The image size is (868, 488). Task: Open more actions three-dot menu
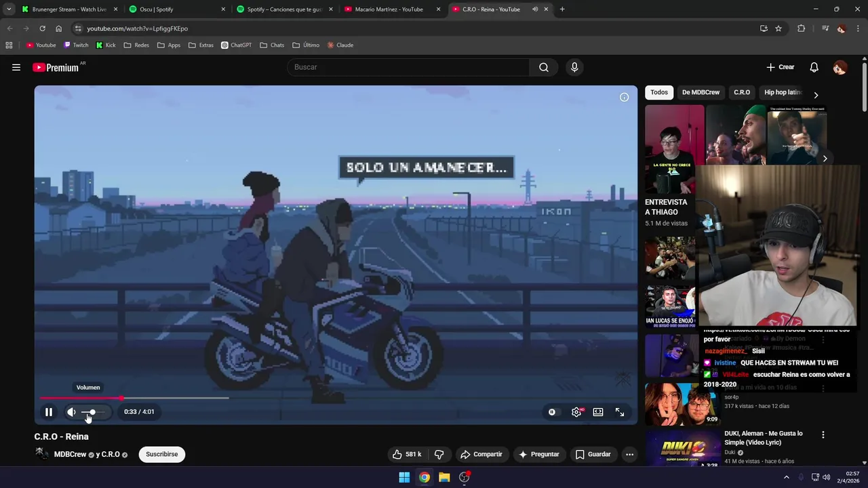(629, 454)
